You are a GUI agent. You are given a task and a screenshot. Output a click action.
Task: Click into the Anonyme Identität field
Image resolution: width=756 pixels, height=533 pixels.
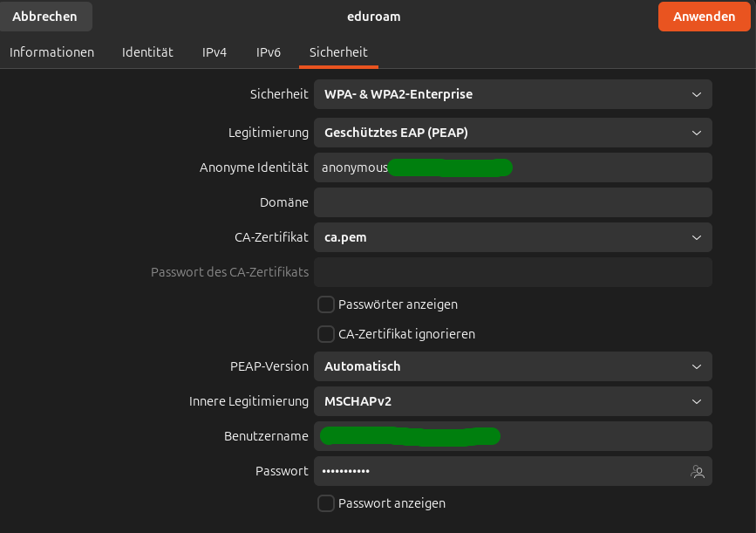point(513,167)
